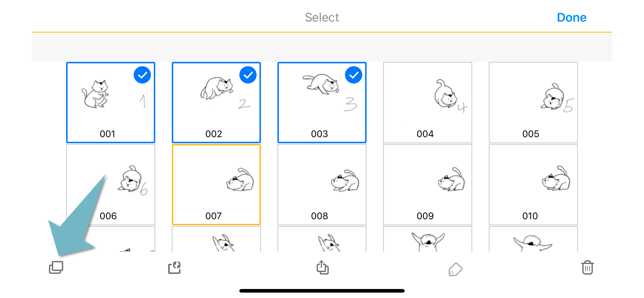Select frame 008 thumbnail
The width and height of the screenshot is (644, 298).
click(322, 185)
